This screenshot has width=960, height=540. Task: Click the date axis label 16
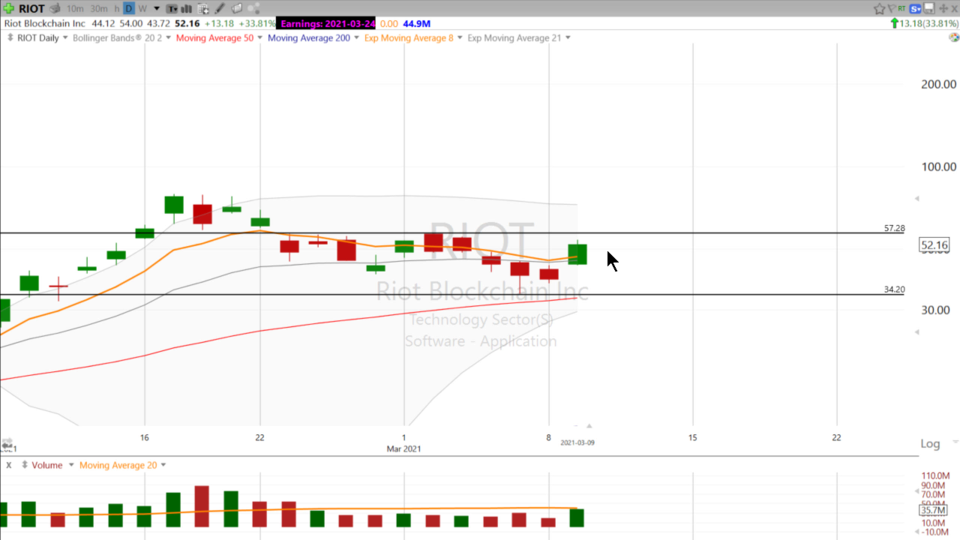[x=144, y=438]
